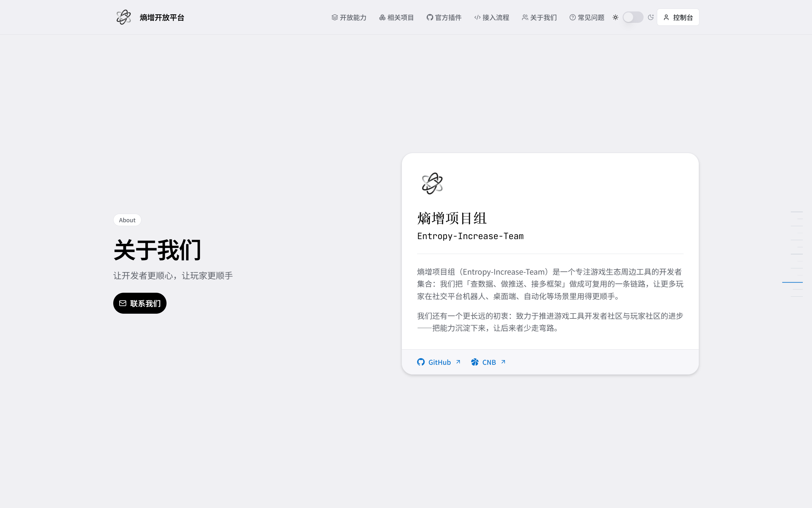Open the CNB link in card footer
This screenshot has width=812, height=508.
coord(488,362)
